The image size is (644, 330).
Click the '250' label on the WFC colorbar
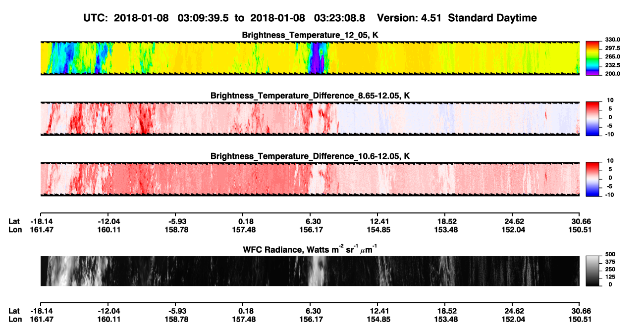click(609, 269)
